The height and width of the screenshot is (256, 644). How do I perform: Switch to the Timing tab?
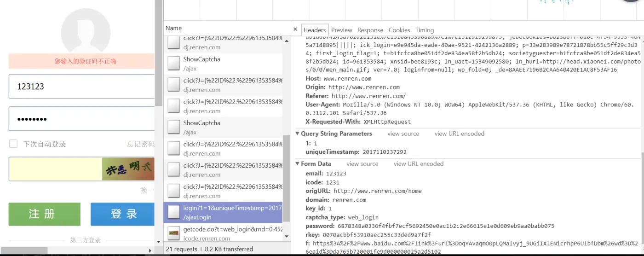click(x=424, y=30)
